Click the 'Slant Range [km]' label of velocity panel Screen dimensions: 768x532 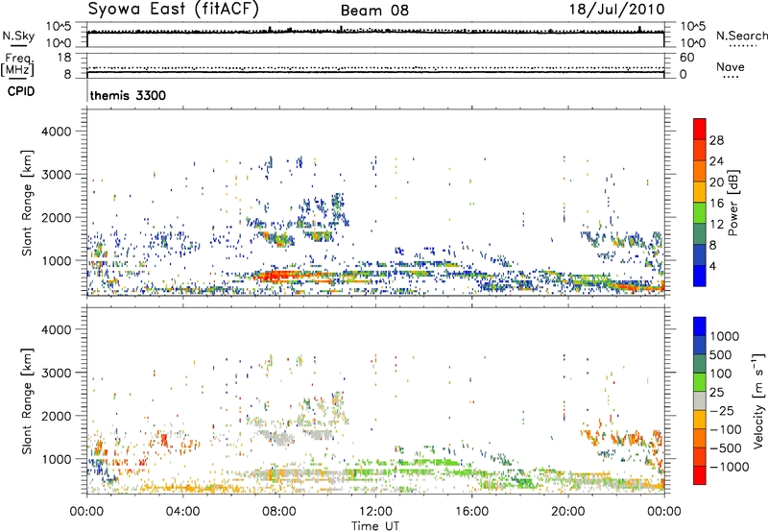(x=28, y=400)
